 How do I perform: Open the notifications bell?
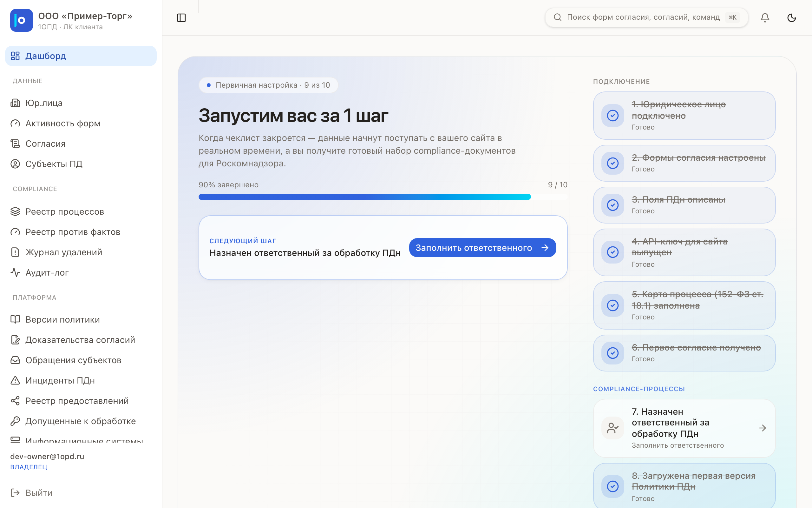click(765, 17)
